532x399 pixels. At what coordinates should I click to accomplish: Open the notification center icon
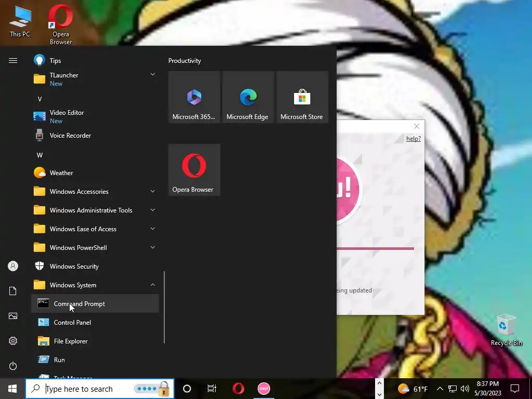(x=515, y=389)
